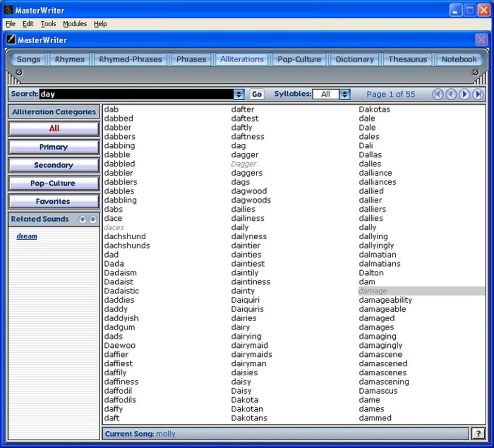Select the Primary alliteration category

tap(54, 147)
